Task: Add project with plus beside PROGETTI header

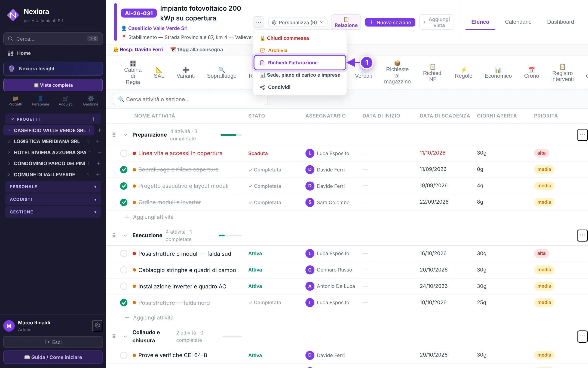Action: click(x=93, y=119)
